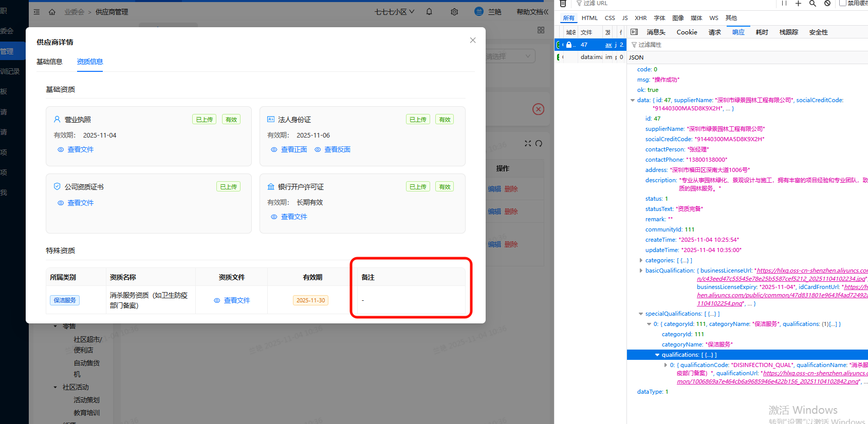Image resolution: width=868 pixels, height=424 pixels.
Task: Pause network recording in DevTools
Action: (x=784, y=4)
